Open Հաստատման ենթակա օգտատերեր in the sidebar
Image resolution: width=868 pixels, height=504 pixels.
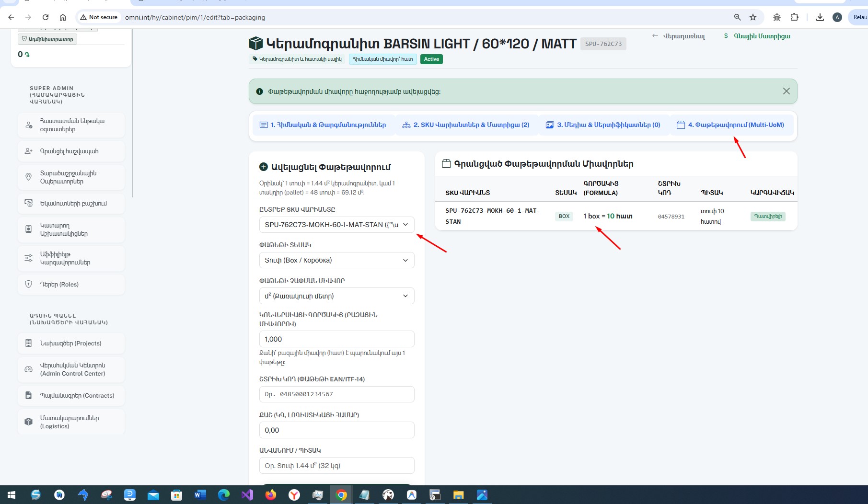click(x=71, y=125)
